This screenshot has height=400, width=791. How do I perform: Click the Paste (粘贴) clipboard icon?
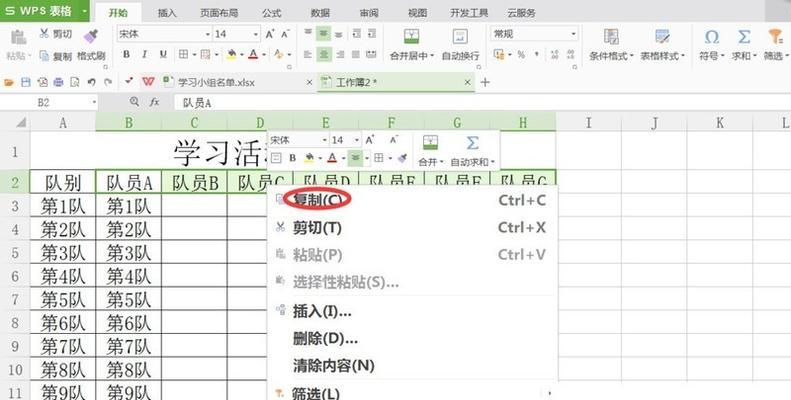[x=18, y=37]
